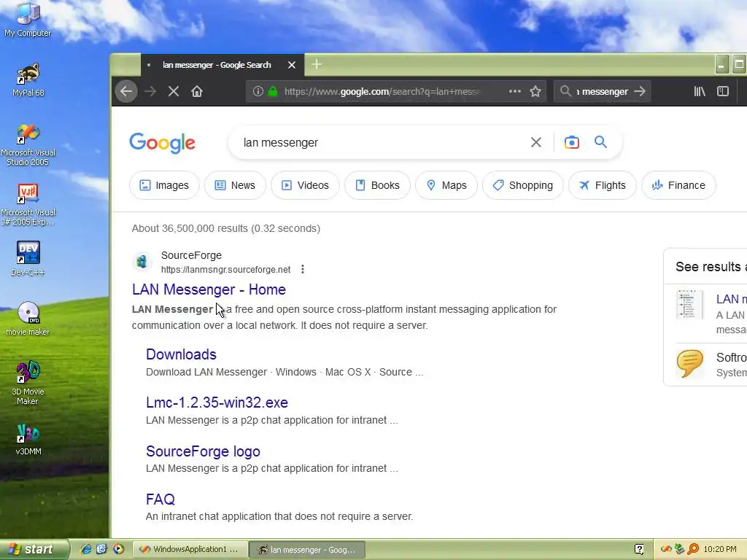747x560 pixels.
Task: Open Finance filter chip
Action: 679,185
